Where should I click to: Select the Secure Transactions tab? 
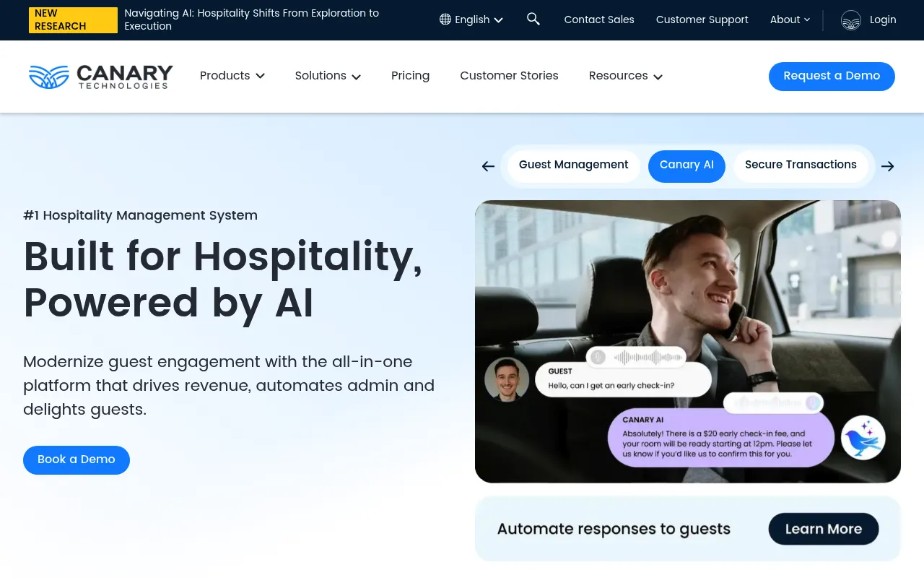801,165
